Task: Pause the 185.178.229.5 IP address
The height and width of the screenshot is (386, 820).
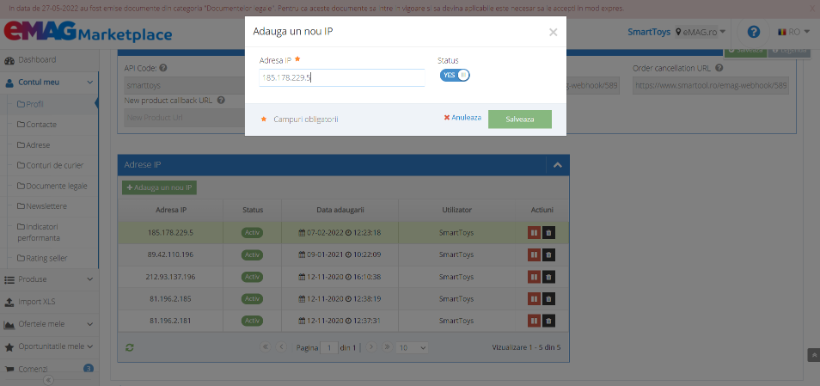Action: [533, 233]
